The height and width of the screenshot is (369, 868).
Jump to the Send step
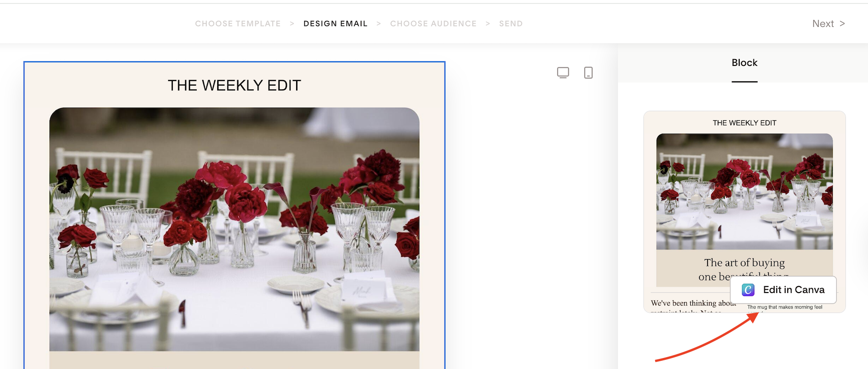pyautogui.click(x=511, y=24)
